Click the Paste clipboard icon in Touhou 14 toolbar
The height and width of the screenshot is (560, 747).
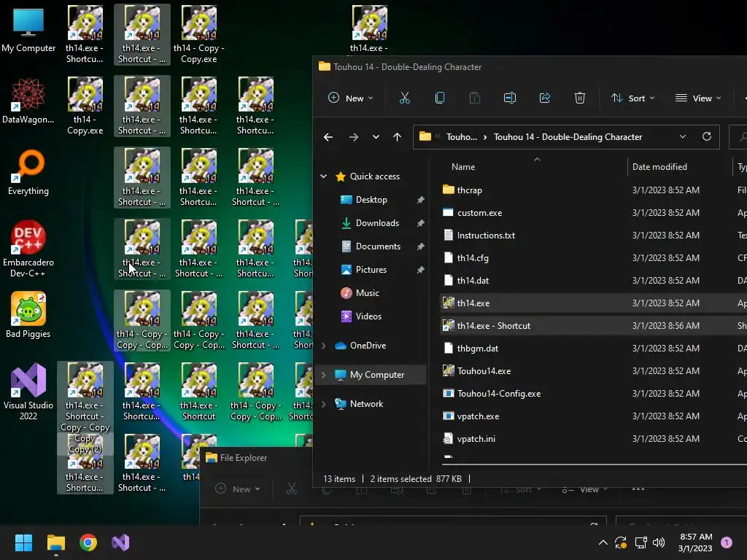click(x=474, y=98)
